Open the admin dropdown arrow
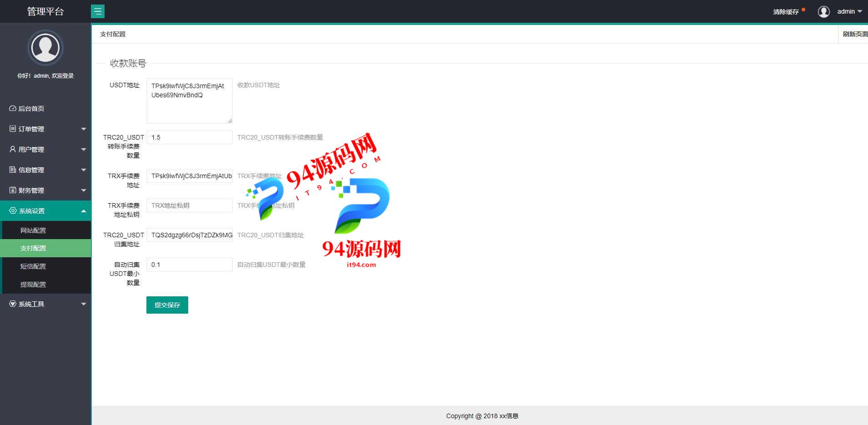The width and height of the screenshot is (868, 425). [859, 12]
